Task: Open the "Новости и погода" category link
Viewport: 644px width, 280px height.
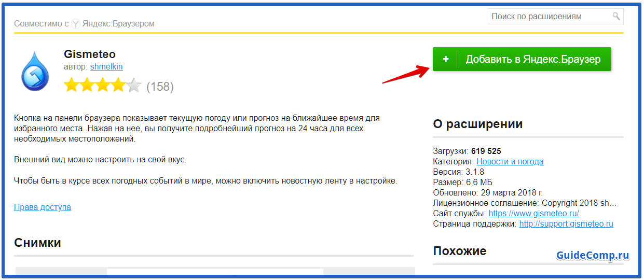Action: click(510, 161)
